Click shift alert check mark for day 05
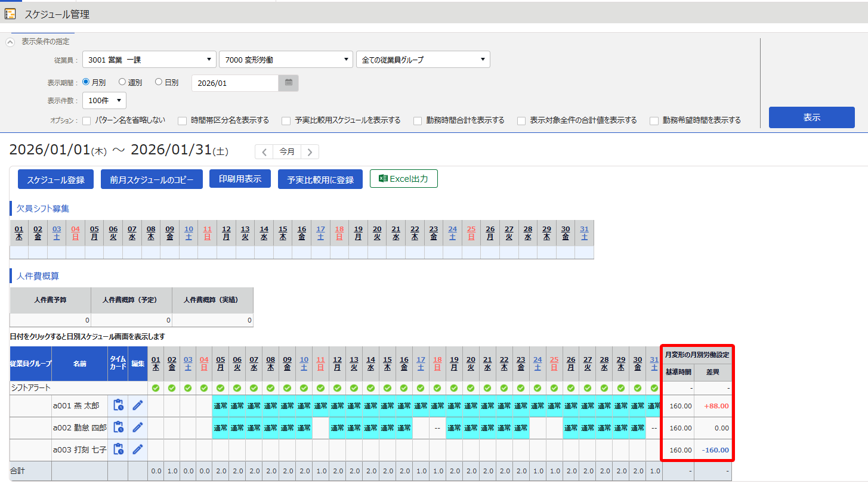 (x=221, y=388)
